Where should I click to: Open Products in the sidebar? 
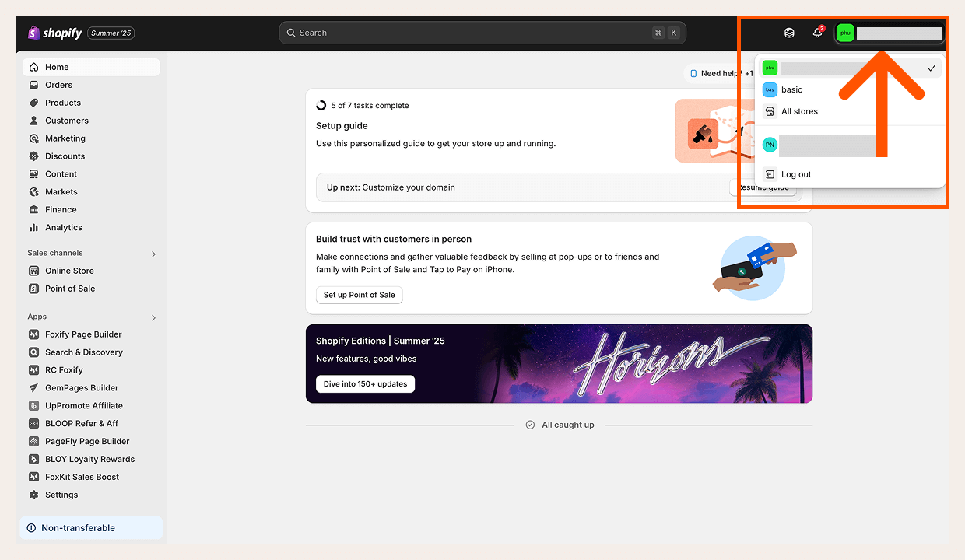(91, 103)
